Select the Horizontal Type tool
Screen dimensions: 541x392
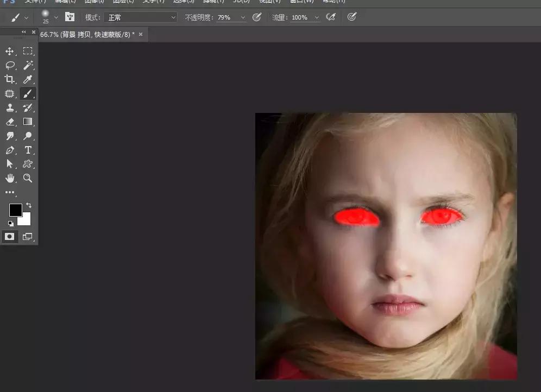28,150
